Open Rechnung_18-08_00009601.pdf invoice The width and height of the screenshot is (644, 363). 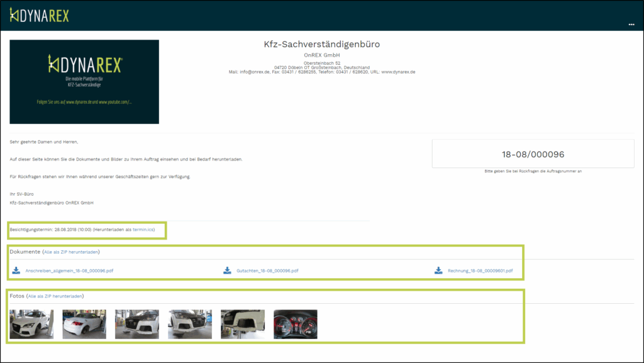[x=480, y=271]
